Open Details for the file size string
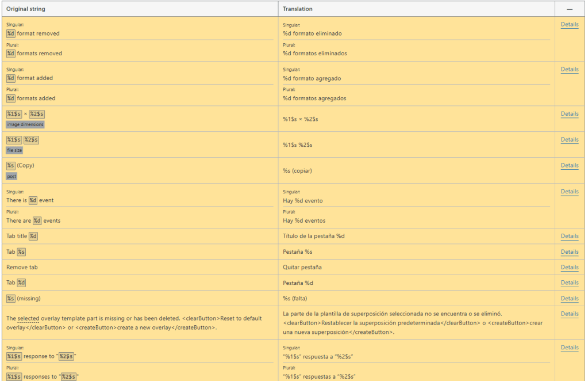 point(569,140)
